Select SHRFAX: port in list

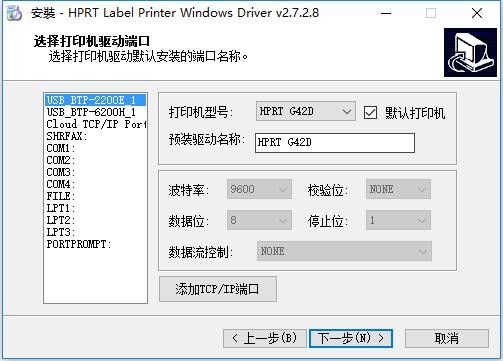(x=95, y=136)
